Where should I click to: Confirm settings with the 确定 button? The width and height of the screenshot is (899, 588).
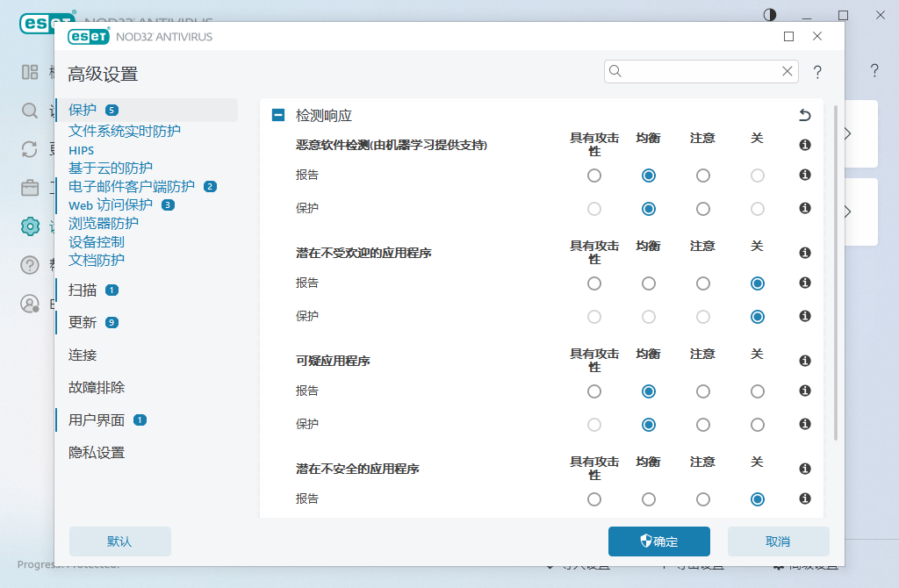[658, 541]
